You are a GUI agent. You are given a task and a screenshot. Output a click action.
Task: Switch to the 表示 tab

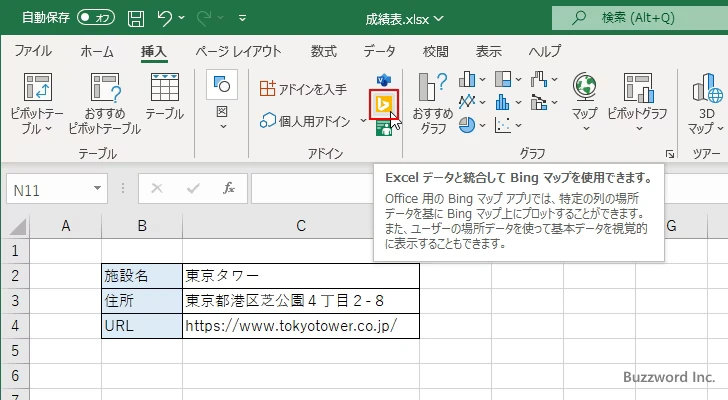488,51
